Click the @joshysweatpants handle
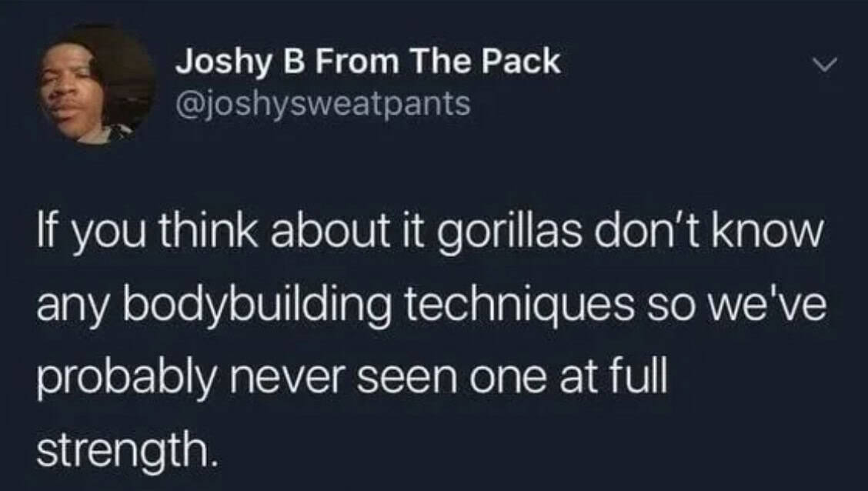 tap(323, 104)
